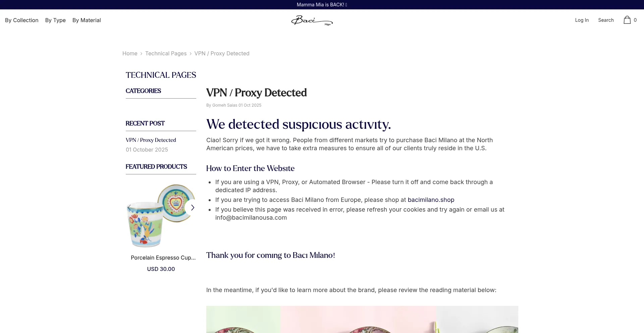The width and height of the screenshot is (644, 333).
Task: Click the Log In link
Action: pos(582,20)
